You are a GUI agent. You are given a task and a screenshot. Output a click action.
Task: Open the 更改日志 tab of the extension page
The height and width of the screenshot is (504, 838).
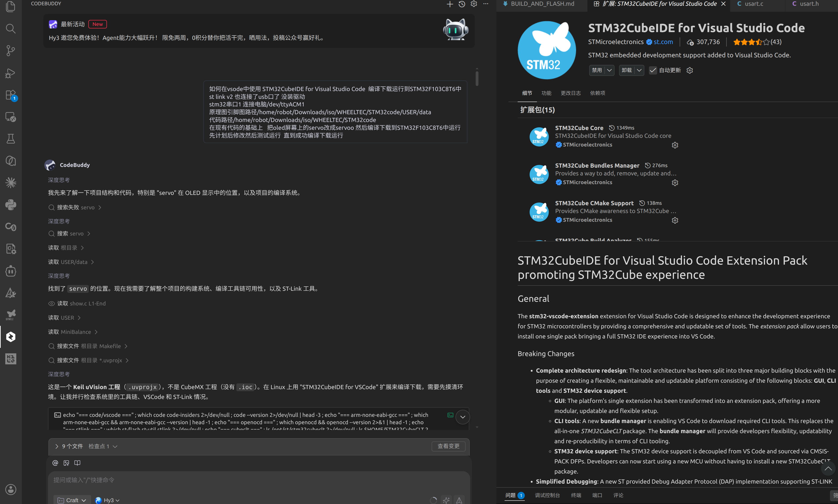570,93
